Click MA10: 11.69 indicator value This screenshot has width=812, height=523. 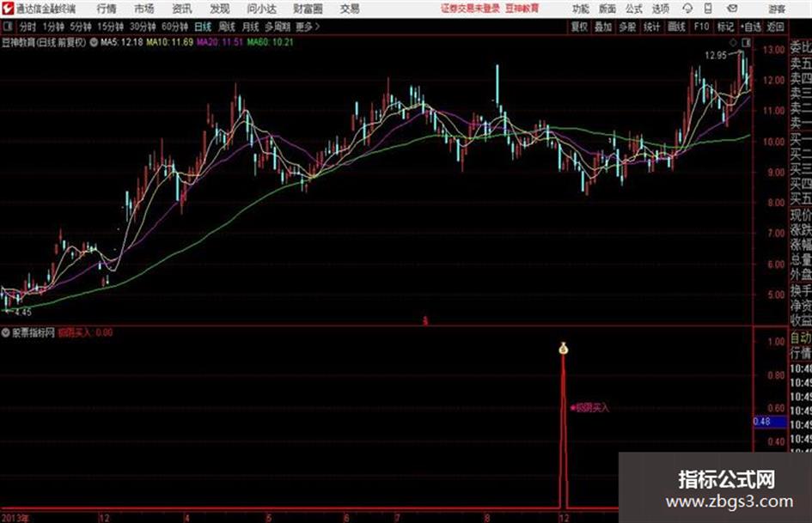pos(170,42)
